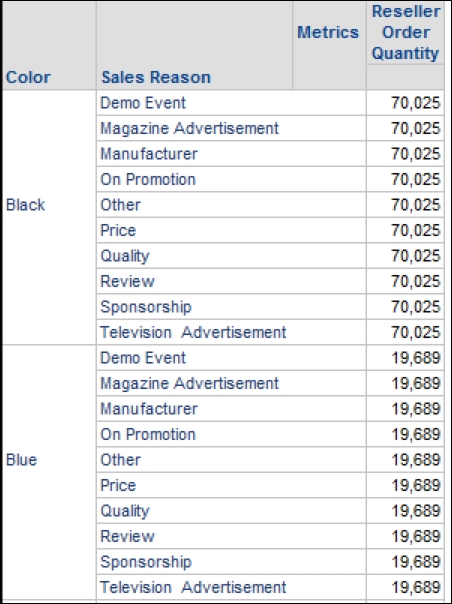Click Magazine Advertisement under Black

[x=189, y=128]
